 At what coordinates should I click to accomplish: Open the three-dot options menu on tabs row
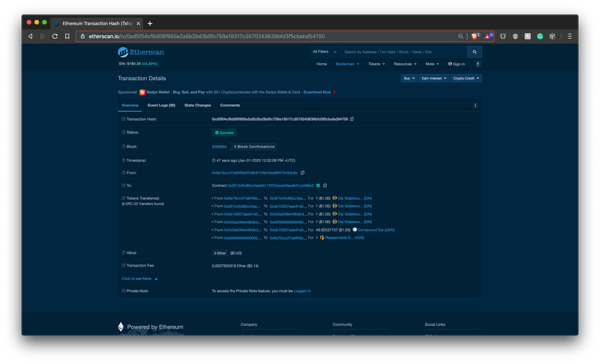(x=475, y=106)
